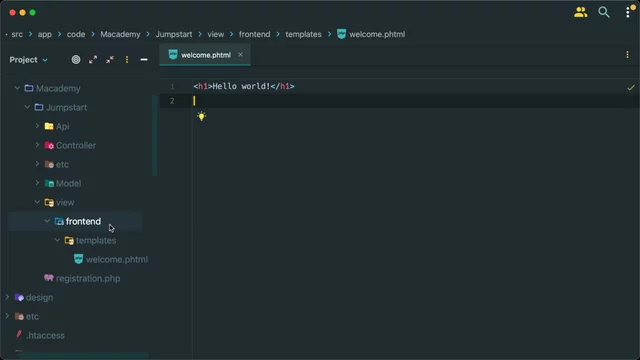Open editor tabs options menu
640x360 pixels.
pos(627,55)
